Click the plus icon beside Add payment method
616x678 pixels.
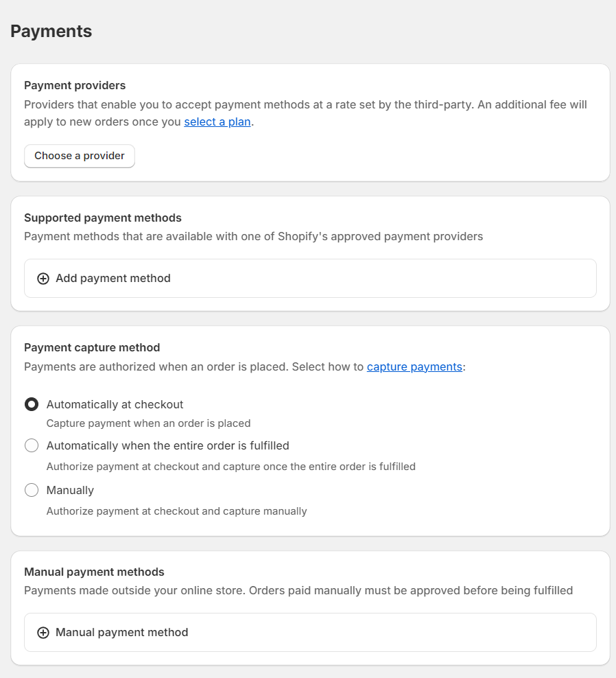pyautogui.click(x=43, y=279)
